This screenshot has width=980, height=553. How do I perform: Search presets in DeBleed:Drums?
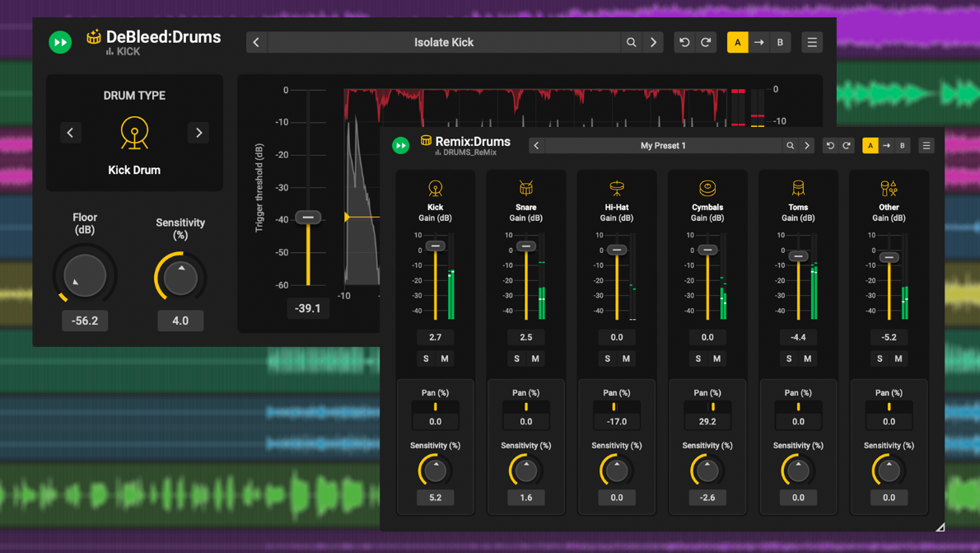tap(632, 43)
